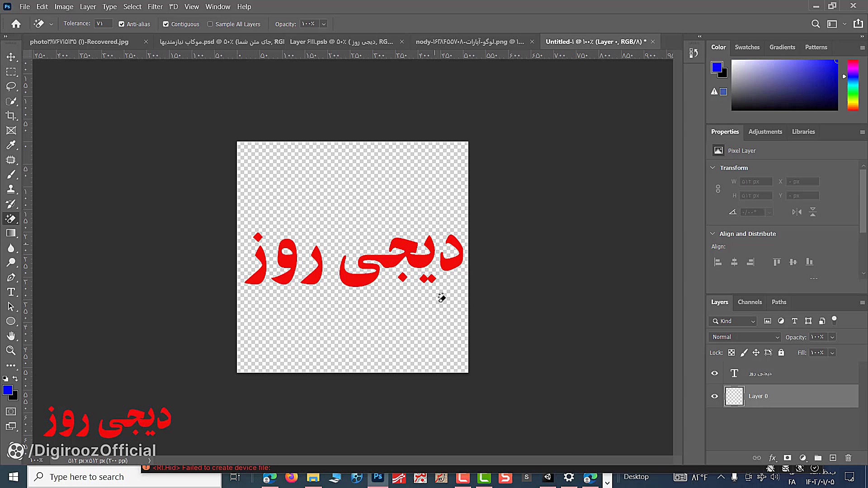Select the Crop tool
868x488 pixels.
(11, 116)
